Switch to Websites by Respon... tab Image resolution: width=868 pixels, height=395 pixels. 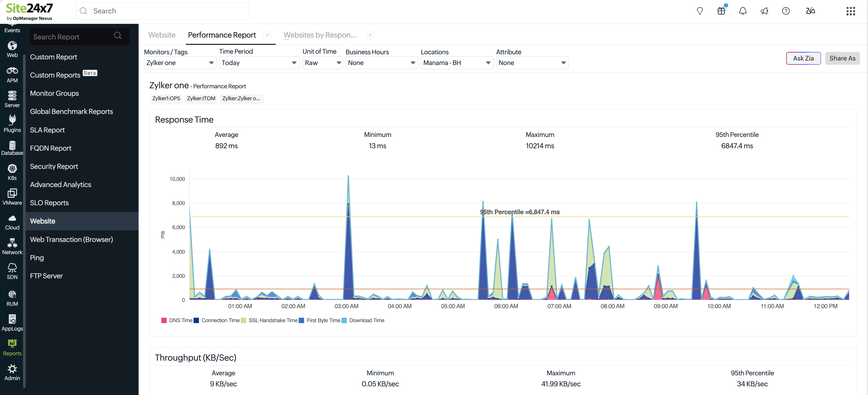click(320, 35)
